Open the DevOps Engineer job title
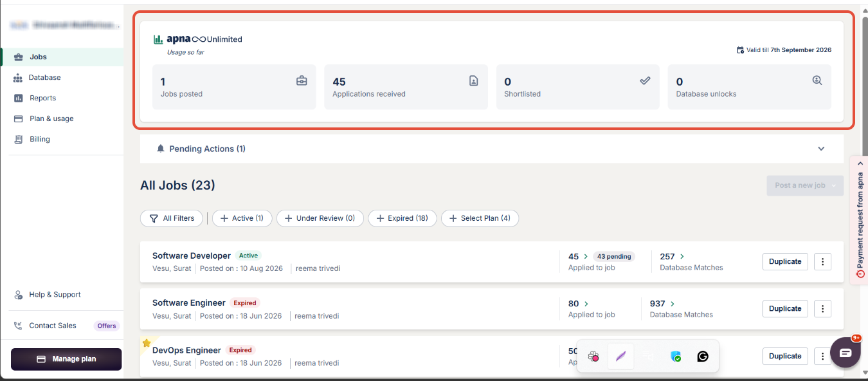 tap(186, 350)
